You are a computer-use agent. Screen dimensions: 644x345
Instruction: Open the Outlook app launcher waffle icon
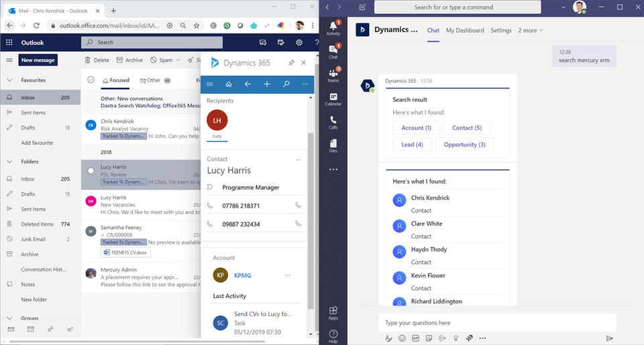[9, 42]
